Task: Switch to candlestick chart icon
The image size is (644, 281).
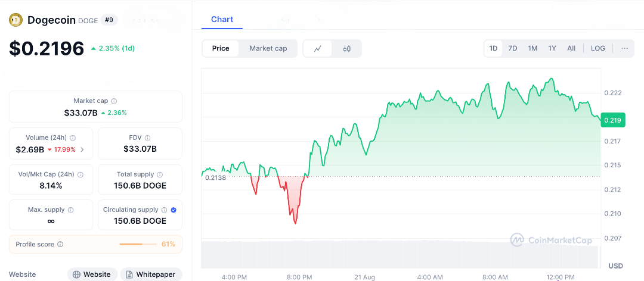Action: pyautogui.click(x=347, y=48)
